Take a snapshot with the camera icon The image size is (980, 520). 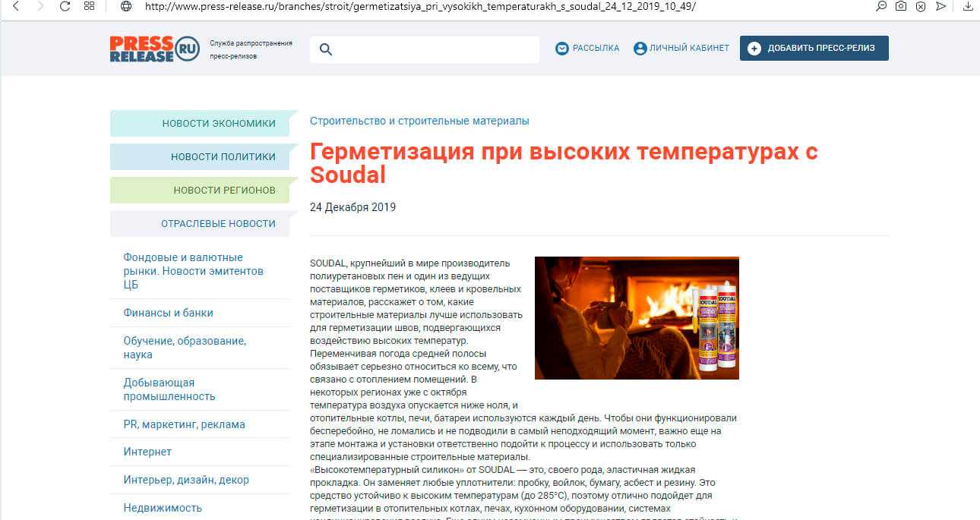[x=901, y=6]
